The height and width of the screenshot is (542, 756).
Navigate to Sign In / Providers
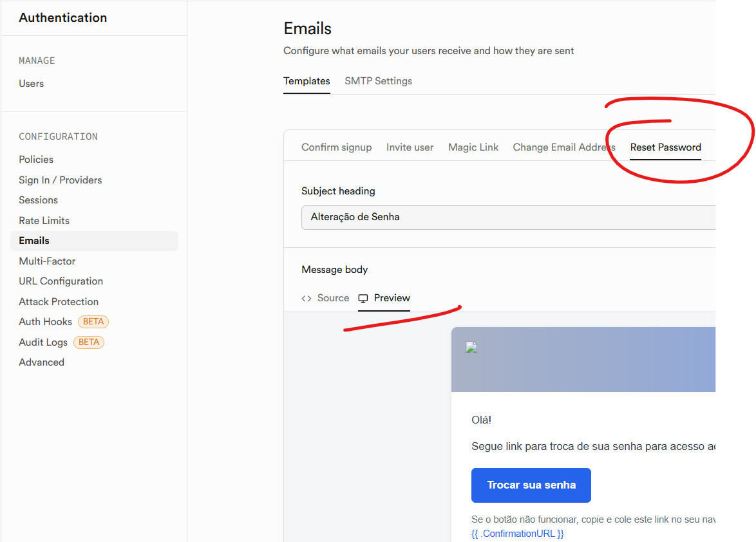coord(61,180)
